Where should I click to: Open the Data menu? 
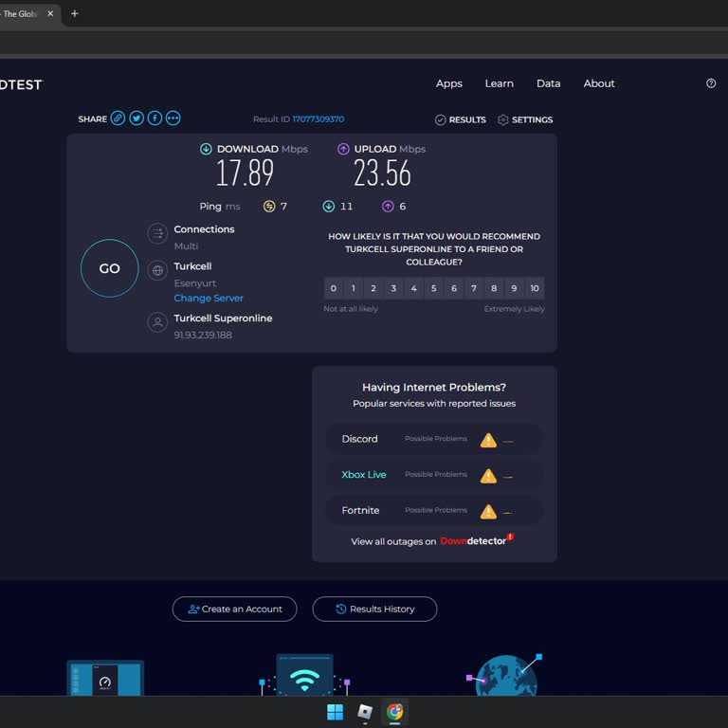coord(548,83)
